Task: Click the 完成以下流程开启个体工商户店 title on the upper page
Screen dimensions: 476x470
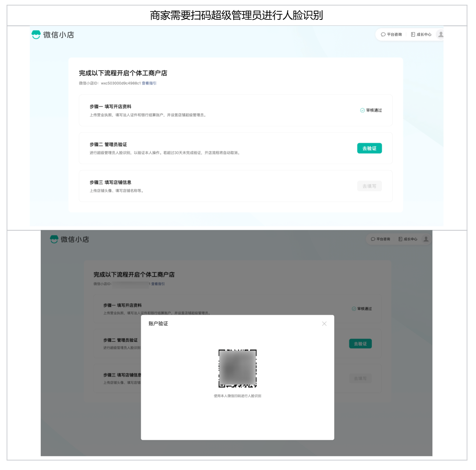Action: click(x=123, y=73)
